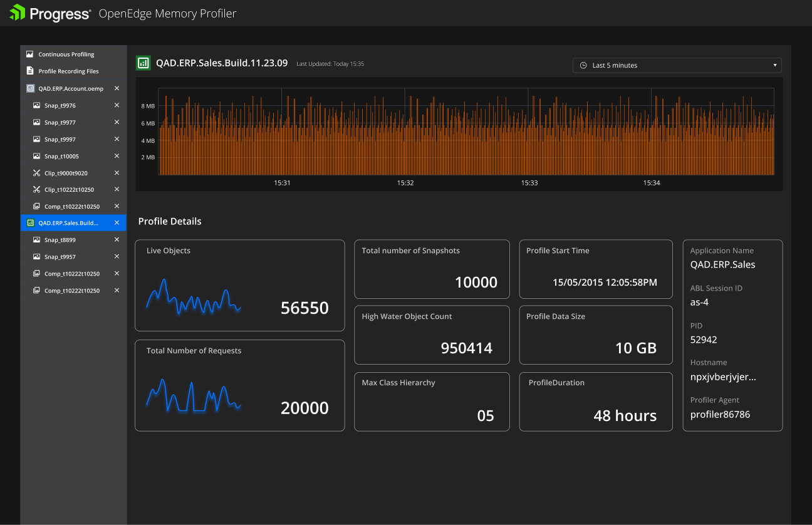Select the QAD.ERP.Sales.Build tree item
The width and height of the screenshot is (812, 525).
[x=73, y=222]
